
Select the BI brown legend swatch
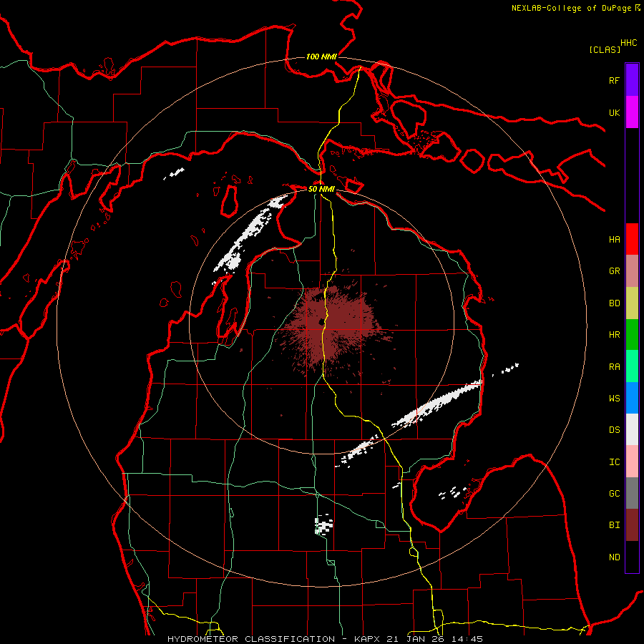[x=632, y=525]
